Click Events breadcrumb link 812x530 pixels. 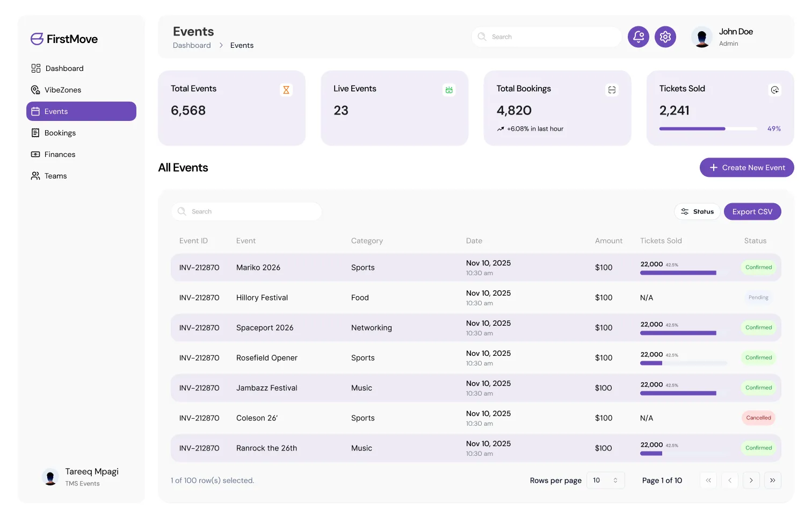[242, 45]
